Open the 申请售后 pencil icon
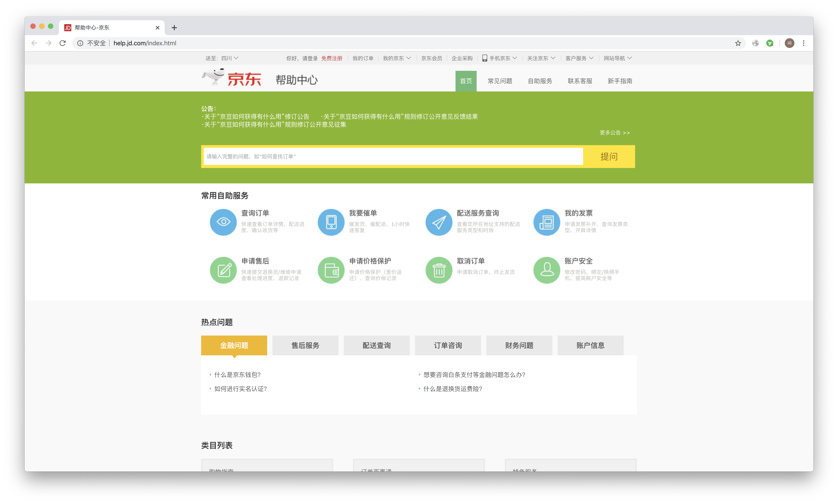The height and width of the screenshot is (504, 838). (x=223, y=270)
